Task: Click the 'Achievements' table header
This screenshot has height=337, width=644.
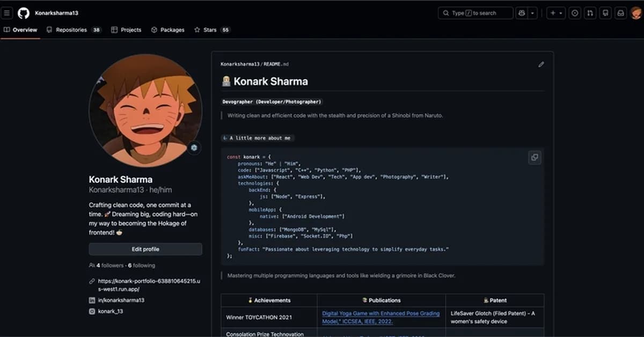Action: [x=269, y=301]
